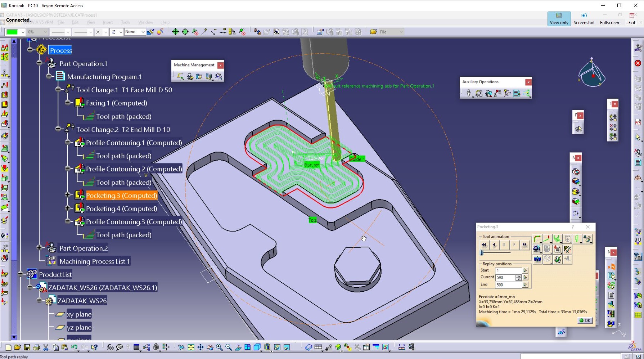Click the Print icon in bottom toolbar
The image size is (644, 359).
(x=36, y=347)
